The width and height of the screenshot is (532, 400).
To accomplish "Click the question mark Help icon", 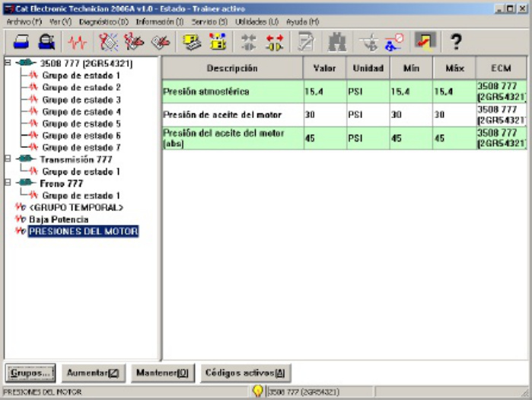I will 456,42.
